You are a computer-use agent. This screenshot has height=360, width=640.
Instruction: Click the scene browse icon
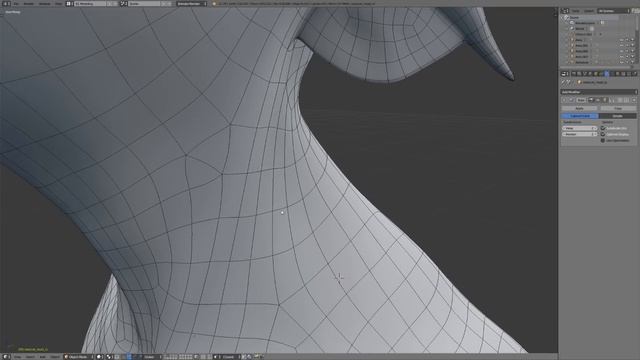click(x=124, y=3)
